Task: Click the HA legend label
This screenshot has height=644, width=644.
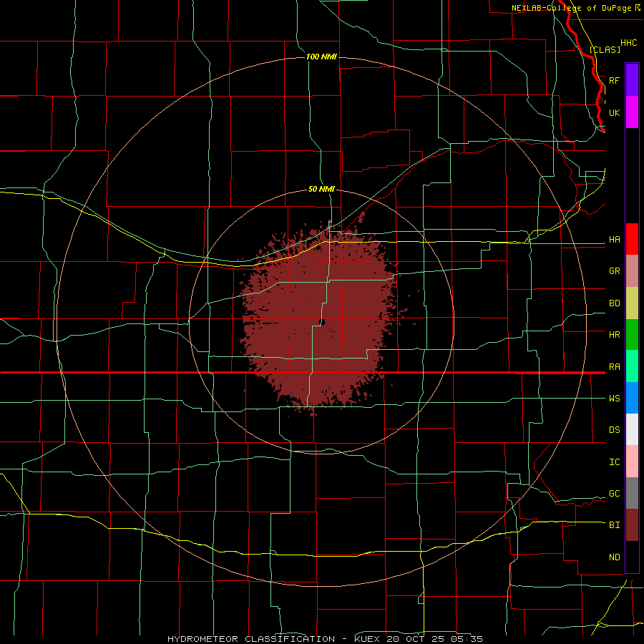Action: click(614, 239)
